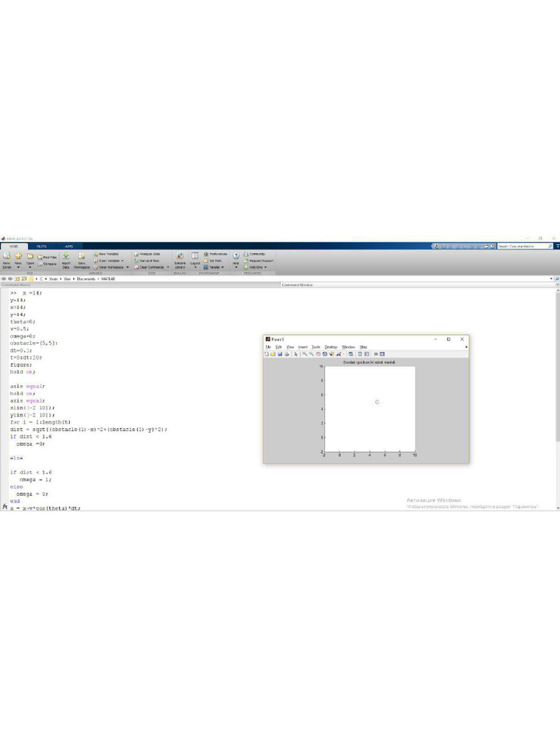Click the figure's Print icon
560x747 pixels.
287,354
